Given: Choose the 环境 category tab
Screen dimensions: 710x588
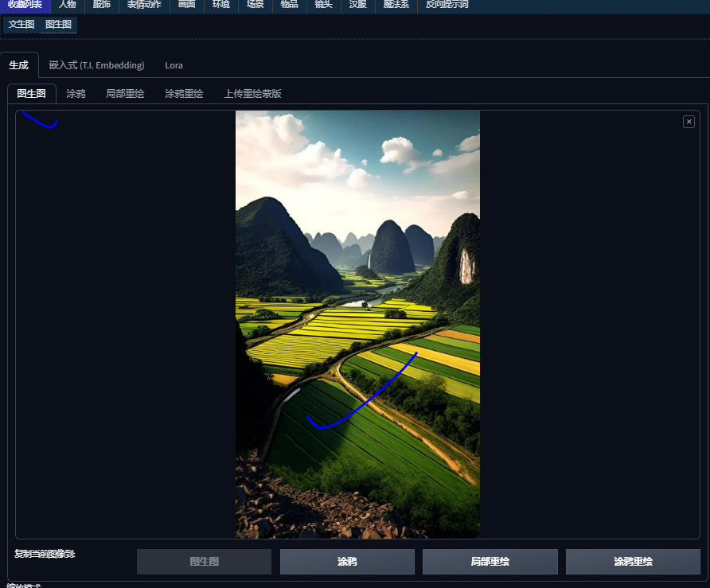Looking at the screenshot, I should point(220,5).
